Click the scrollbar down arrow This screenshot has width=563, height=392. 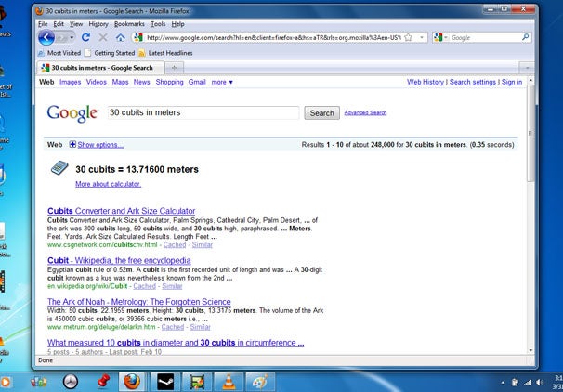[x=530, y=350]
